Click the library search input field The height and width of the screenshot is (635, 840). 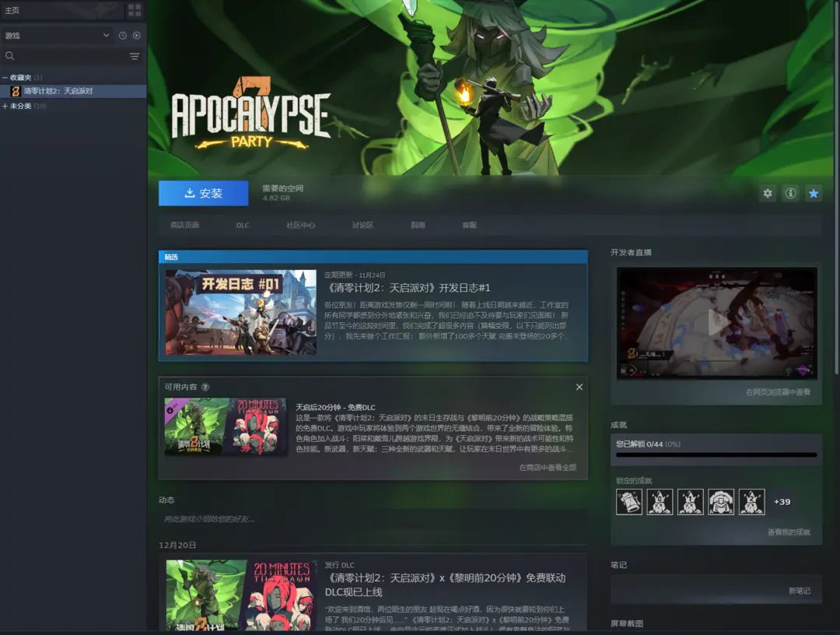tap(71, 56)
